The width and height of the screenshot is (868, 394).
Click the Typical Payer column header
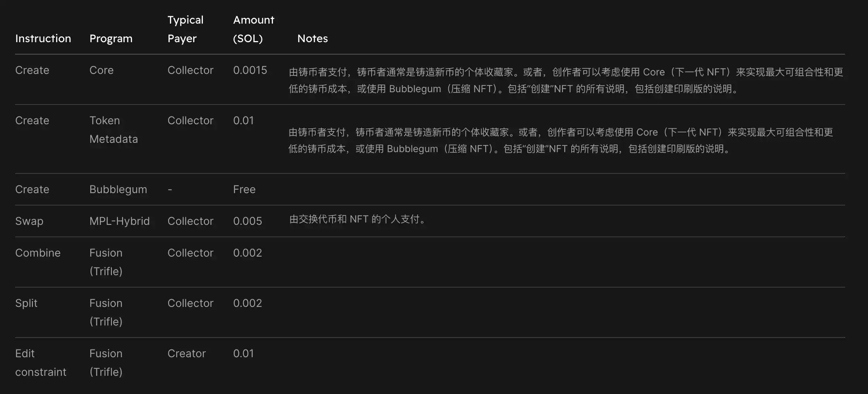click(185, 29)
